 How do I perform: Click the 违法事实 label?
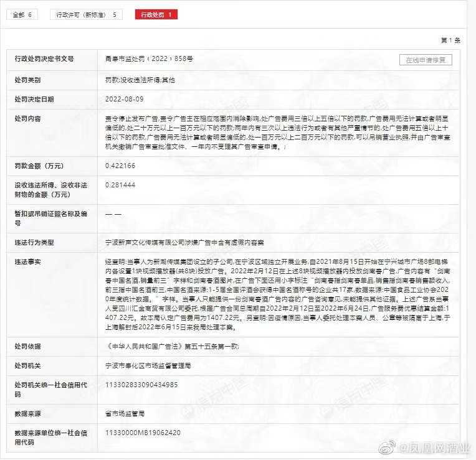(x=27, y=261)
